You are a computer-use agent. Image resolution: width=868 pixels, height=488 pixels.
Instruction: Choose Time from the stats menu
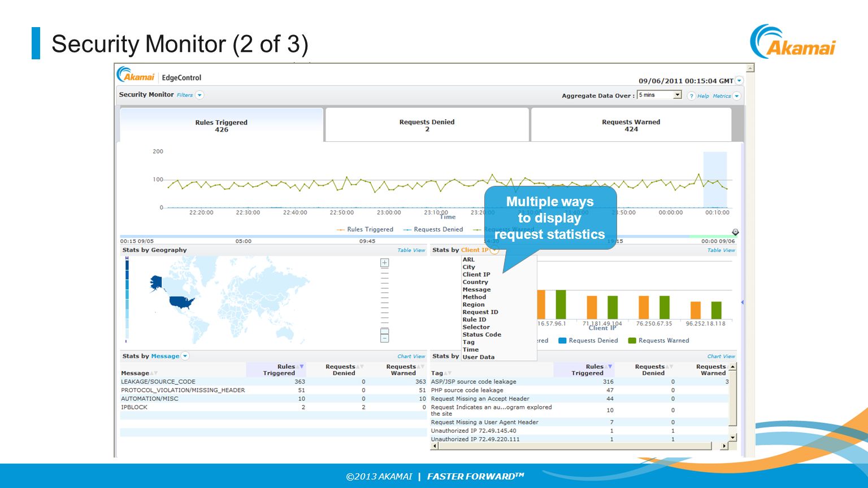pos(471,350)
